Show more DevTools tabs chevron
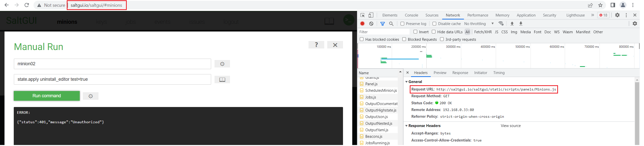 [x=592, y=15]
